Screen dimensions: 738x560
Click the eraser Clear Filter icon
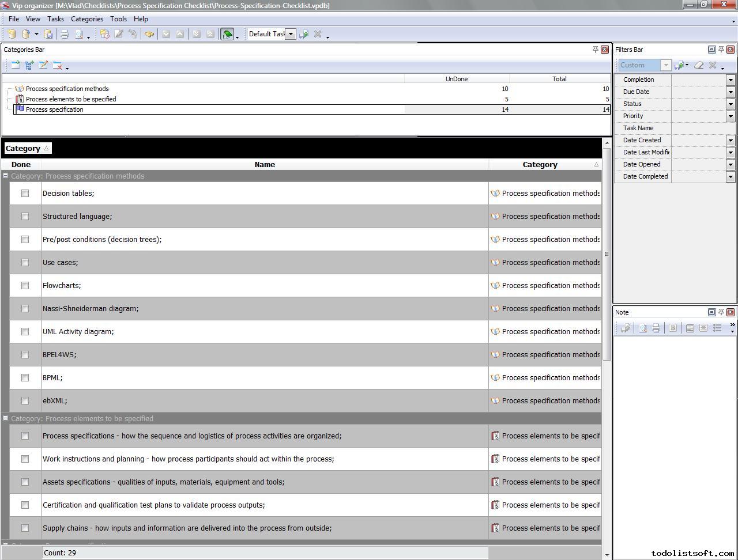pyautogui.click(x=699, y=66)
